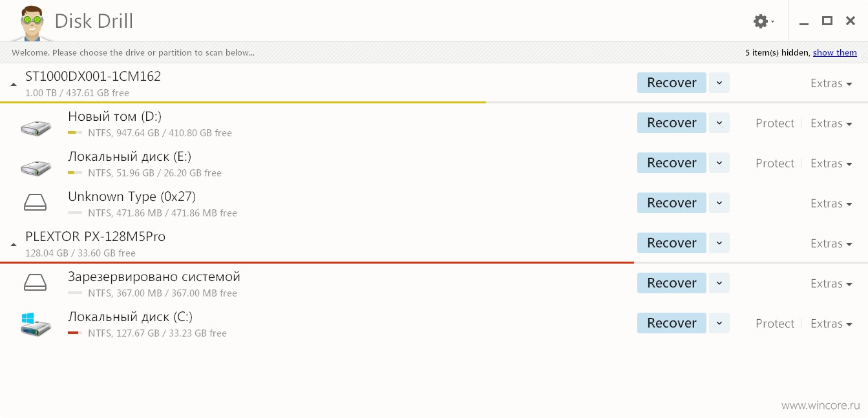Open Extras menu for PLEXTOR PX-128M5Pro
The width and height of the screenshot is (868, 418).
pyautogui.click(x=831, y=244)
